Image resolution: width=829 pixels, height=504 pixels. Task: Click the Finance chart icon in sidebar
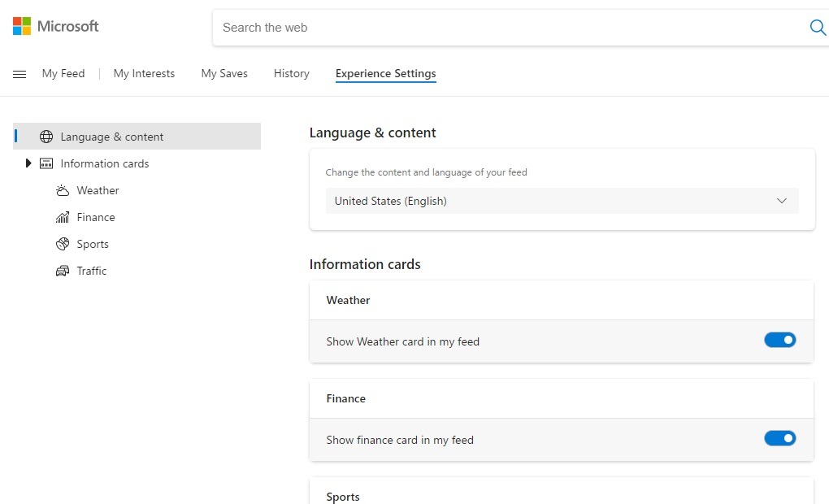(x=63, y=217)
